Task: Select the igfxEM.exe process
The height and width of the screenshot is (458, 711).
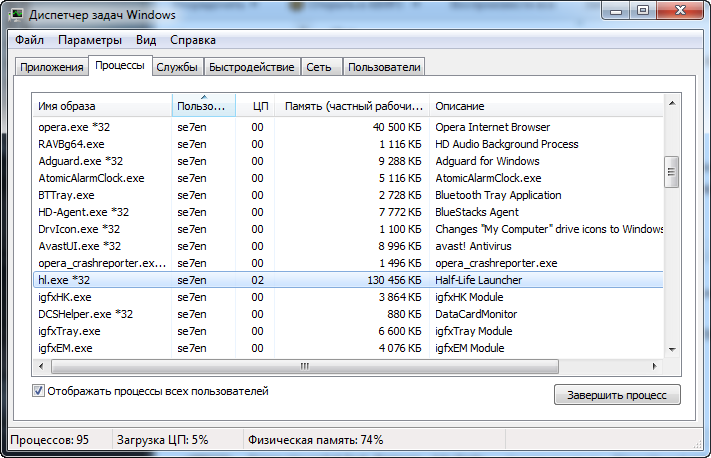Action: coord(348,348)
